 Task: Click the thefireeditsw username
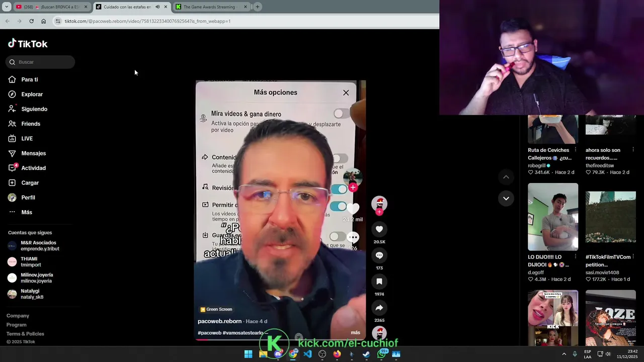(x=600, y=165)
